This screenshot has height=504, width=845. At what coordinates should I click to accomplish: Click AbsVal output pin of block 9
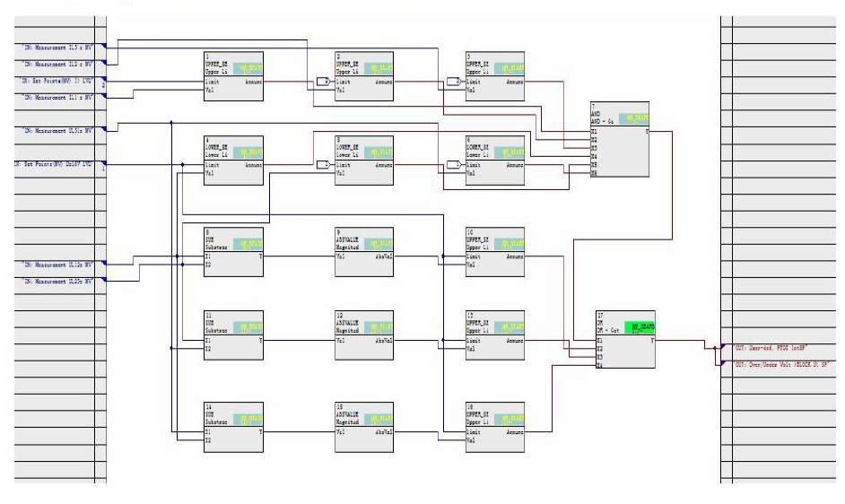coord(384,256)
